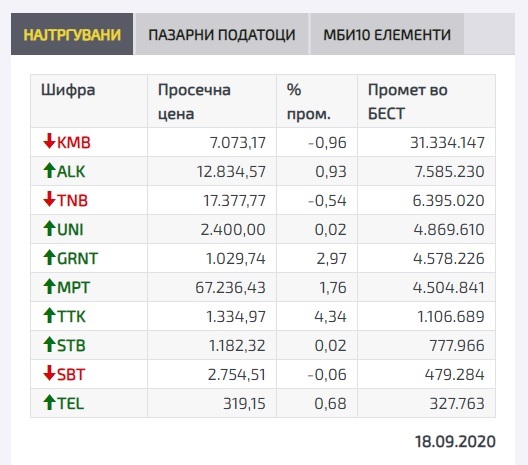
Task: Open the STB ticker link
Action: [71, 345]
